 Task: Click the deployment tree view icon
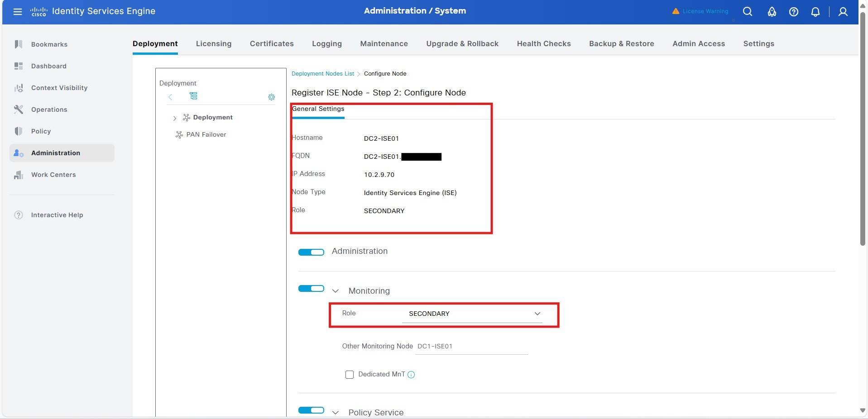click(x=193, y=96)
